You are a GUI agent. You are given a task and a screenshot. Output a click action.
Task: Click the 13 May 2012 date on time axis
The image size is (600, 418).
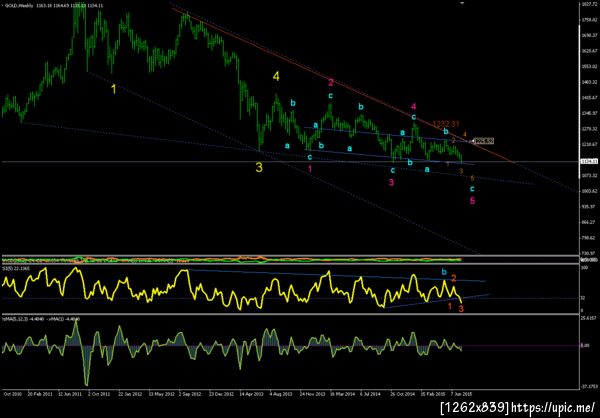pos(160,394)
